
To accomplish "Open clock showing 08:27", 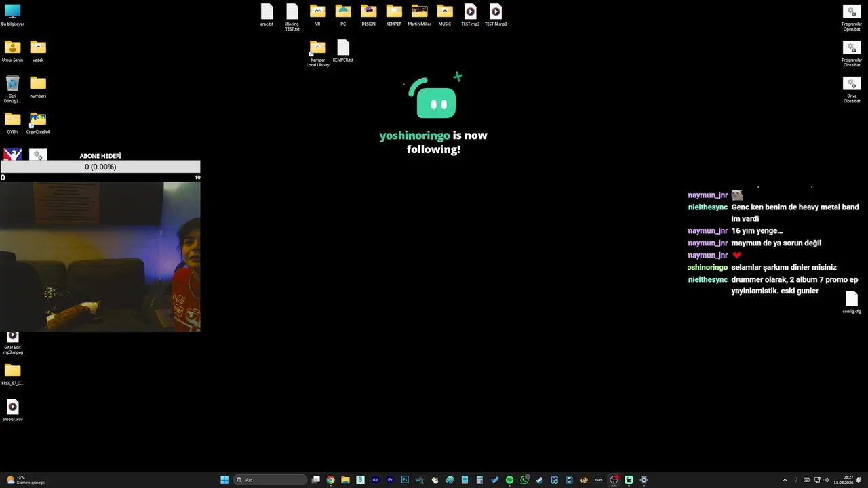I will click(x=844, y=480).
